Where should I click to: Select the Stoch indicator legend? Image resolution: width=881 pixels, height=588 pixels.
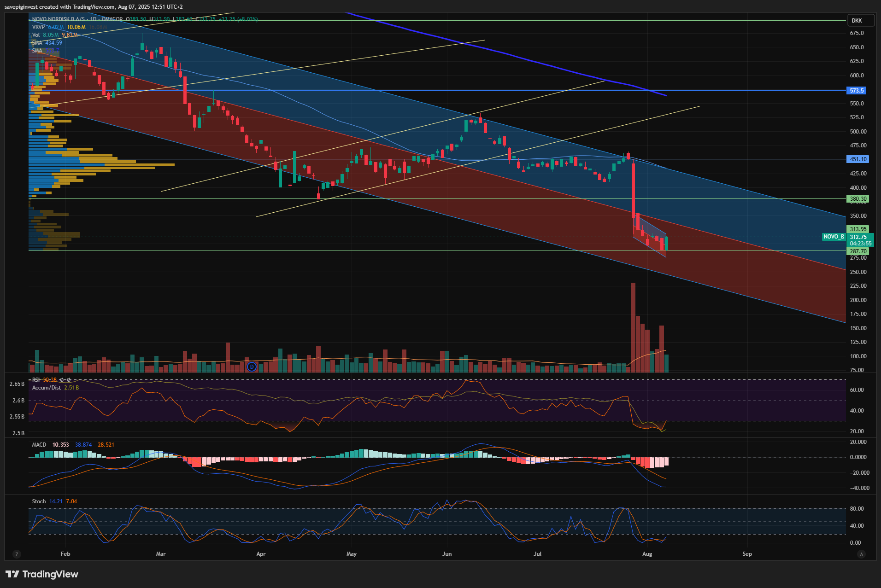click(39, 501)
